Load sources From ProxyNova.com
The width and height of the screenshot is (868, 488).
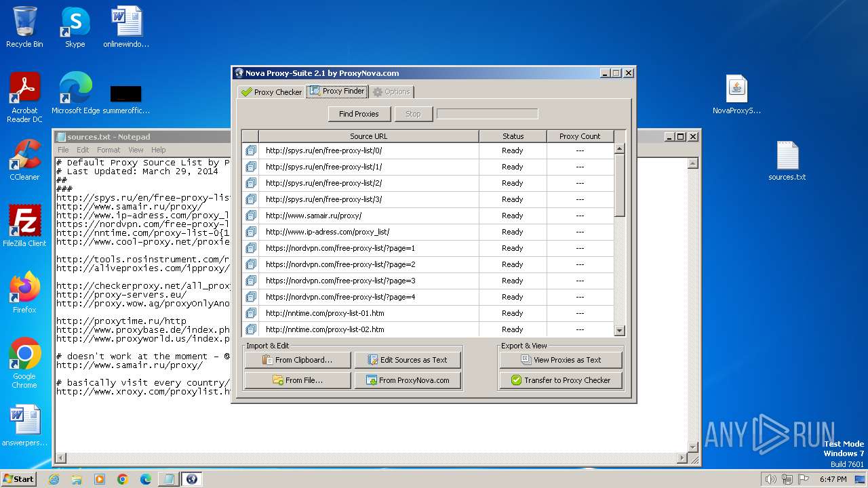(408, 380)
